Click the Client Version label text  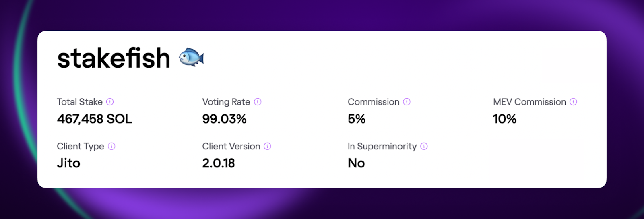click(x=231, y=146)
